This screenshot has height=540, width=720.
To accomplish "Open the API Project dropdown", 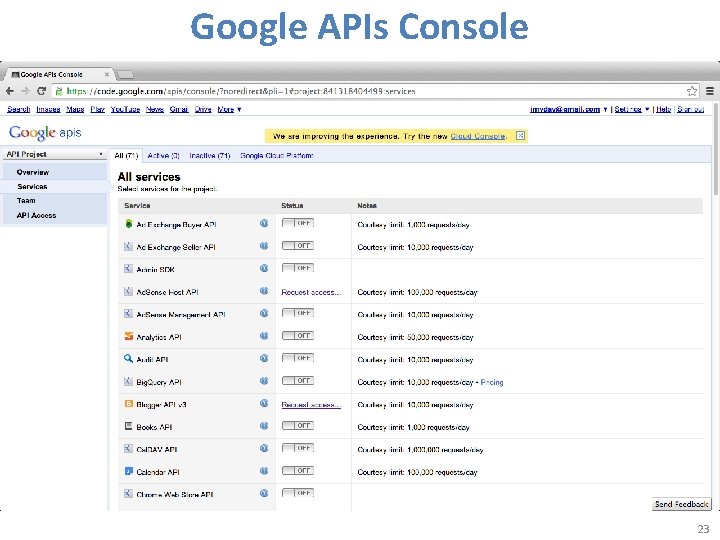I will pyautogui.click(x=55, y=154).
